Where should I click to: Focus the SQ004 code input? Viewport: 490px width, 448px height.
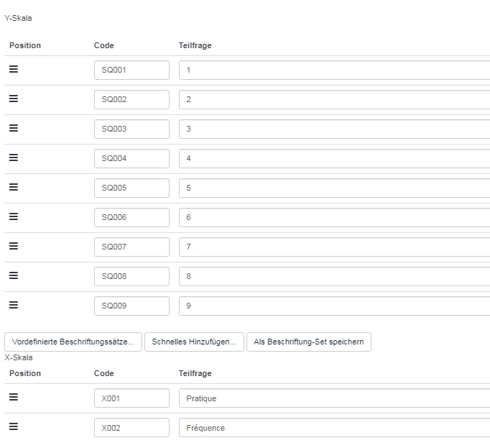[131, 158]
